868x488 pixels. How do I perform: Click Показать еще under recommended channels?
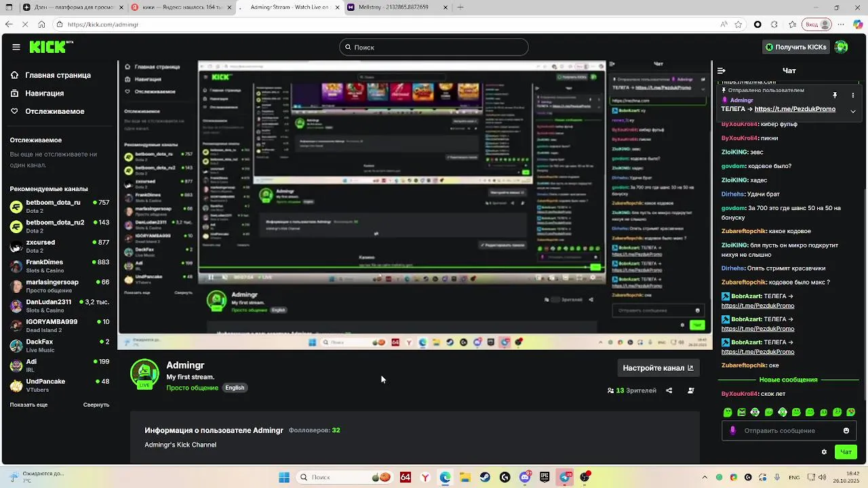click(28, 405)
